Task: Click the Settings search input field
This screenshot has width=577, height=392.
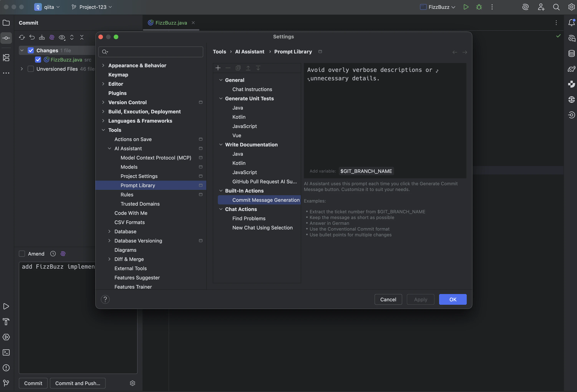Action: tap(151, 52)
